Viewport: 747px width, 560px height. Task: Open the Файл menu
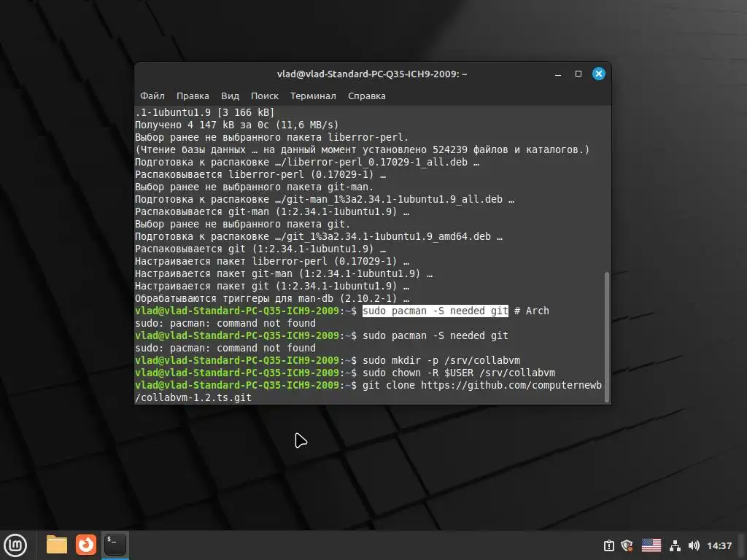click(x=152, y=96)
